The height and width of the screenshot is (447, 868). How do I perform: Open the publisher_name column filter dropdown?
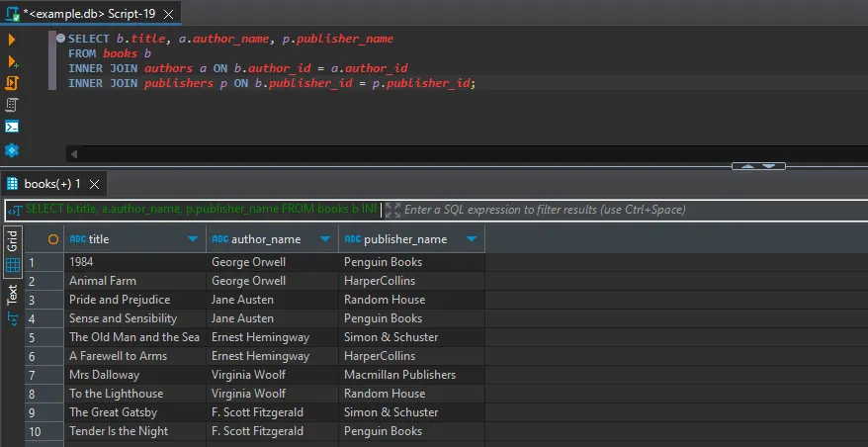(472, 239)
